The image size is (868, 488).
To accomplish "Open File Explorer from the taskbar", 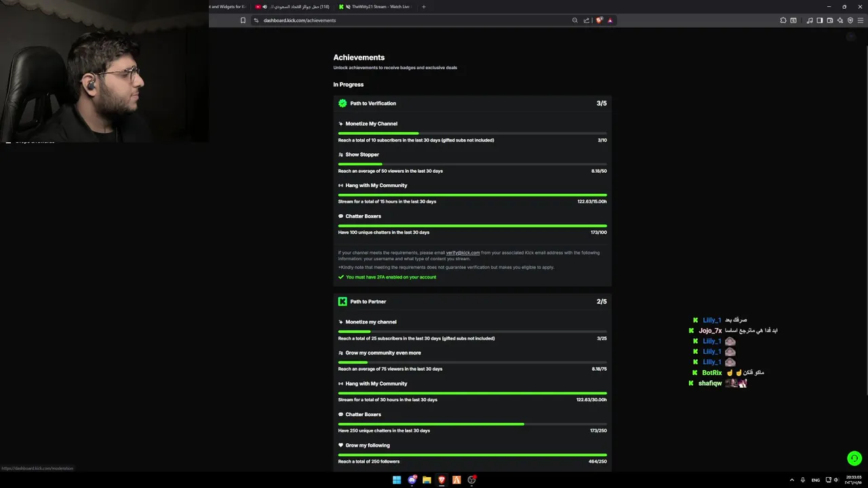I will click(427, 480).
